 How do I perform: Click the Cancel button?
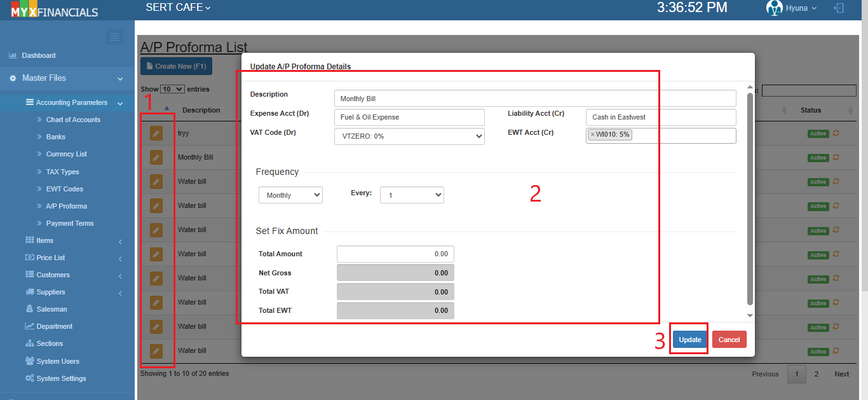tap(729, 340)
